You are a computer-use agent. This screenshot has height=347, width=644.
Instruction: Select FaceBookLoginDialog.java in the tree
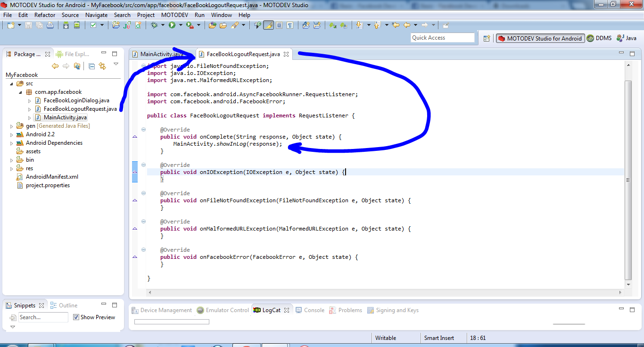pos(72,100)
